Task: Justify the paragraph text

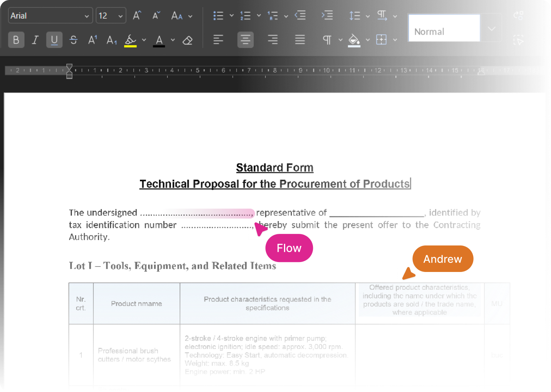Action: (300, 40)
